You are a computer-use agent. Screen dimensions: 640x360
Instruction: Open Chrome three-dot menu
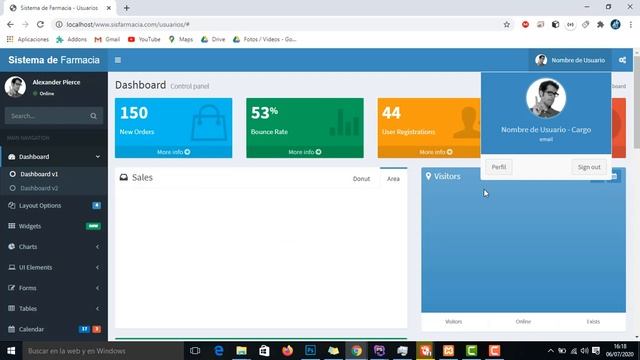[x=631, y=24]
